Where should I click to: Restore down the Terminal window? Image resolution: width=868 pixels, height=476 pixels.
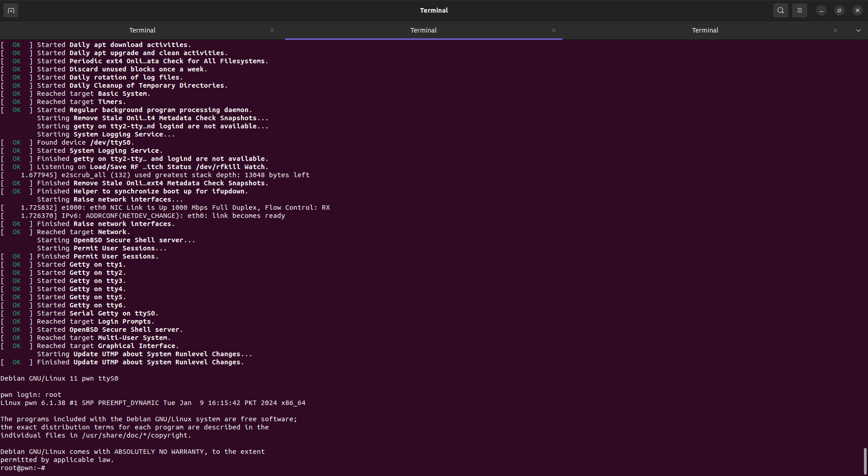click(x=839, y=10)
